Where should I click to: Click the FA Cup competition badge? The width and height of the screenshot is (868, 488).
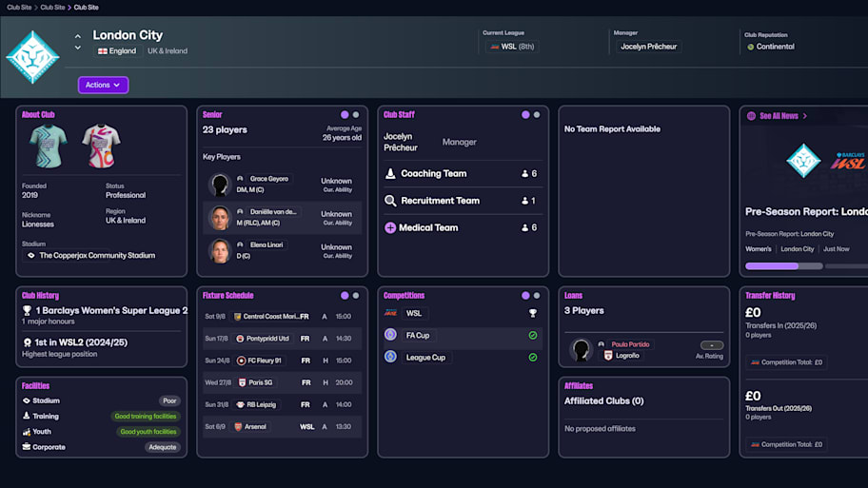[390, 335]
